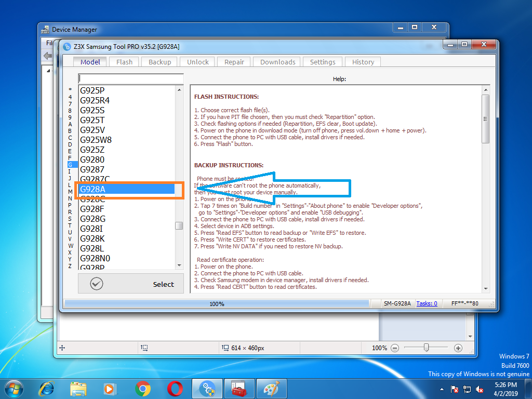Click the zoom out minus icon
Screen dimensions: 532x399
395,348
